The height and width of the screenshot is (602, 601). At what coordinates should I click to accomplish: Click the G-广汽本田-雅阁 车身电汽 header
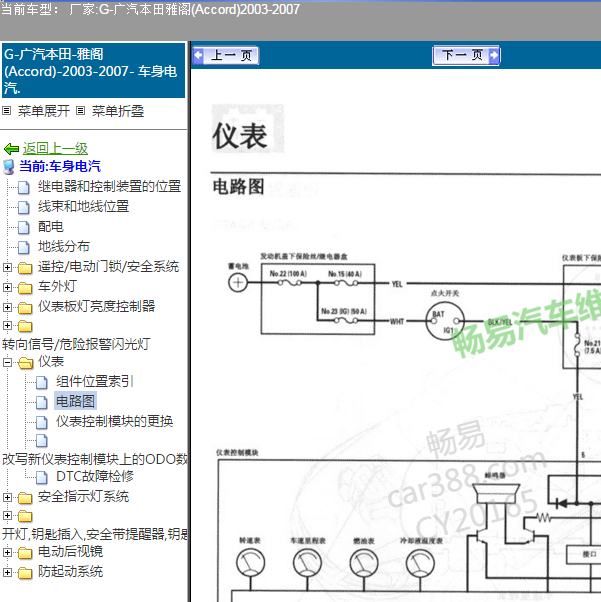93,71
